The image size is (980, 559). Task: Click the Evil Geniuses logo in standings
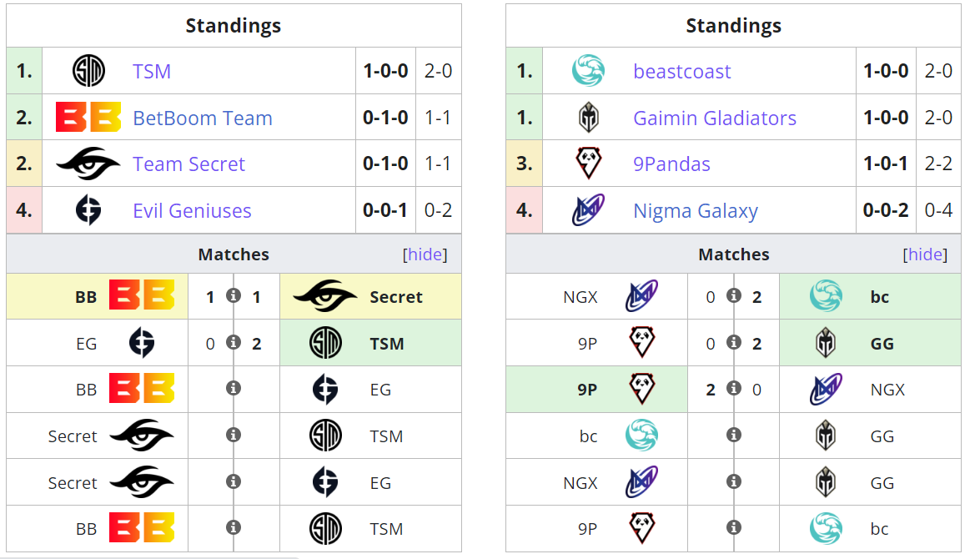pyautogui.click(x=88, y=211)
